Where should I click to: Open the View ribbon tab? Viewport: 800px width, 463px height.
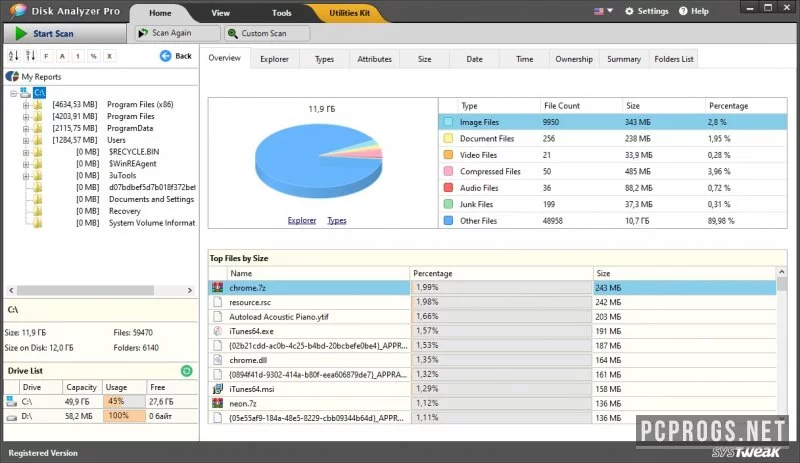220,13
